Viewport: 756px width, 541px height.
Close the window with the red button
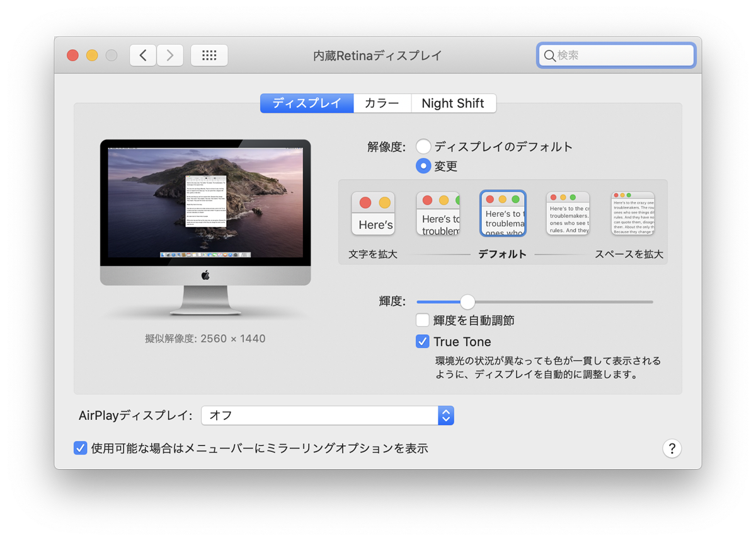[x=73, y=55]
